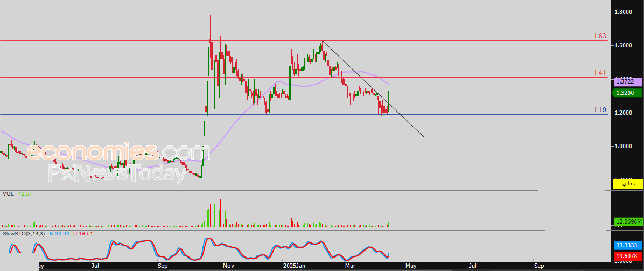This screenshot has width=644, height=271.
Task: Click the tallest candlestick wick near 1.8
Action: coord(210,22)
